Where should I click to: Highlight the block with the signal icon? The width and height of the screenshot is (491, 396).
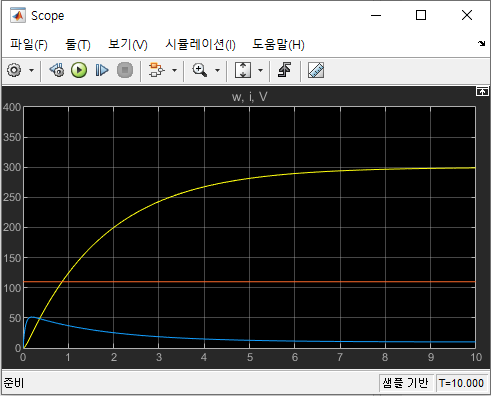pyautogui.click(x=156, y=70)
